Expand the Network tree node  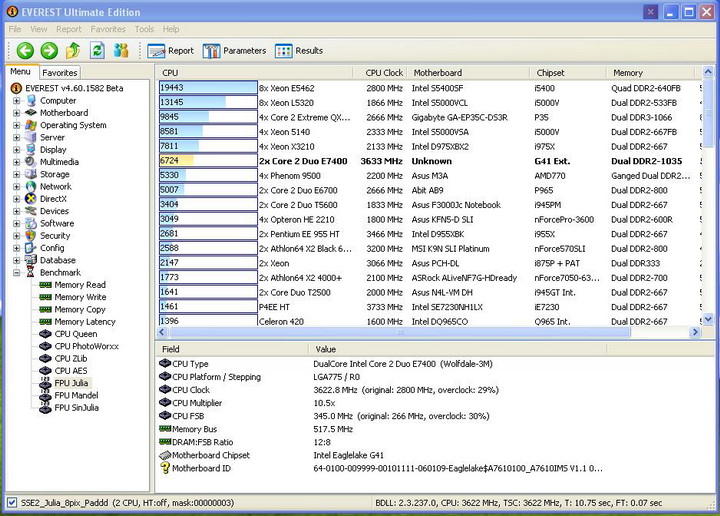pyautogui.click(x=17, y=187)
